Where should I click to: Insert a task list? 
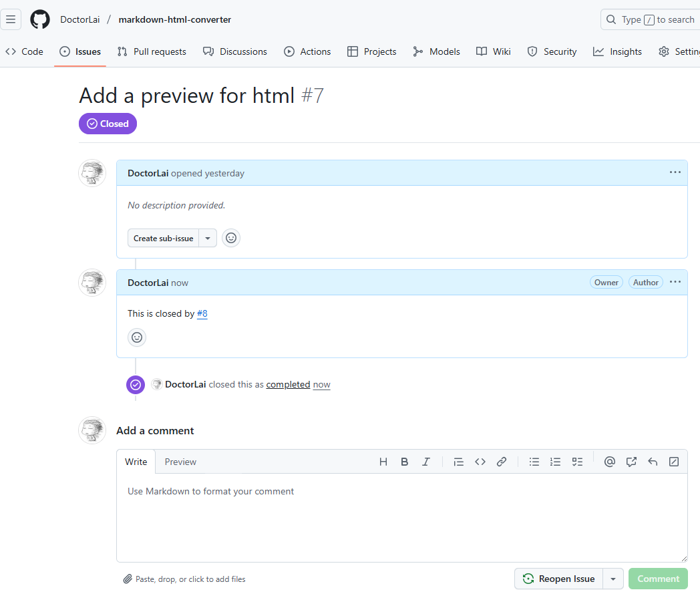point(577,462)
